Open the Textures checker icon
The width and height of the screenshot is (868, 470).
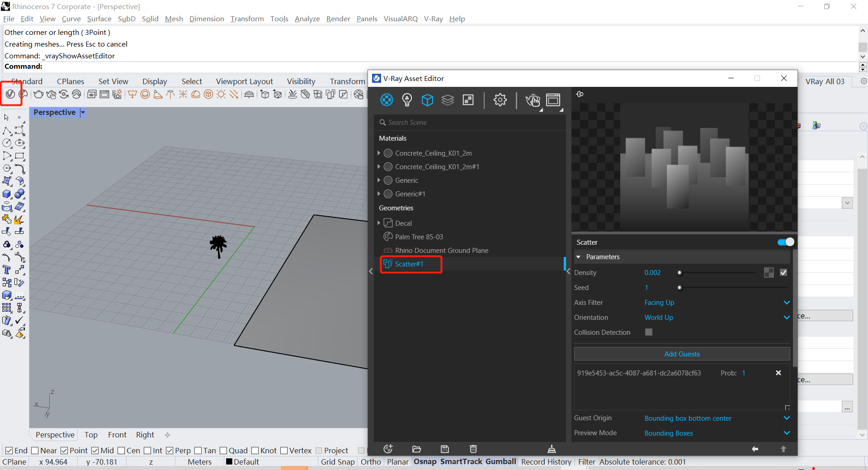[468, 100]
